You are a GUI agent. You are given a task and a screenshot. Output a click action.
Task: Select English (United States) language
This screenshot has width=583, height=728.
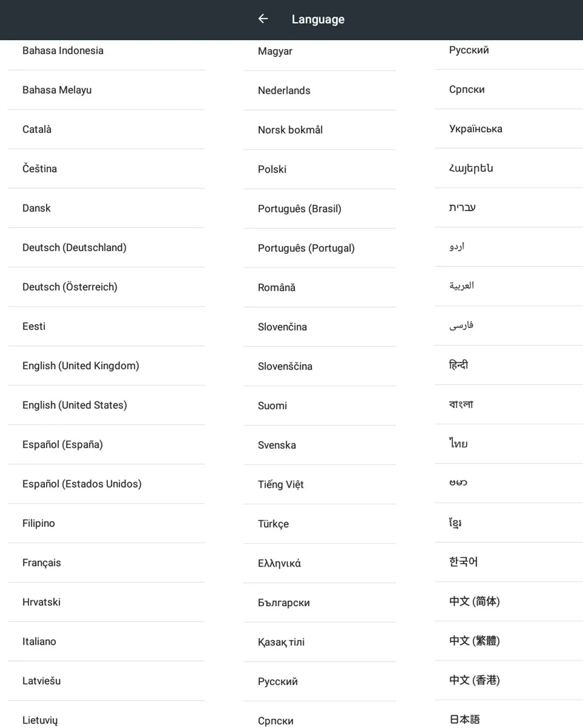click(106, 405)
